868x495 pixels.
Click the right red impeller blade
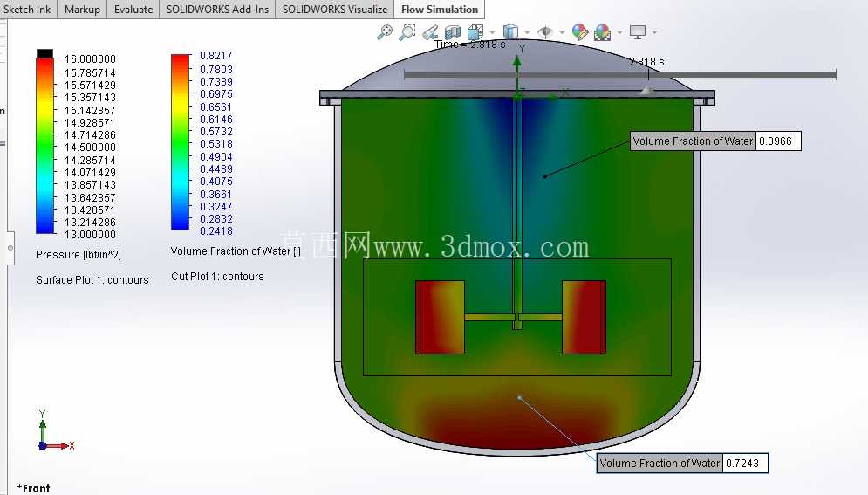(584, 317)
